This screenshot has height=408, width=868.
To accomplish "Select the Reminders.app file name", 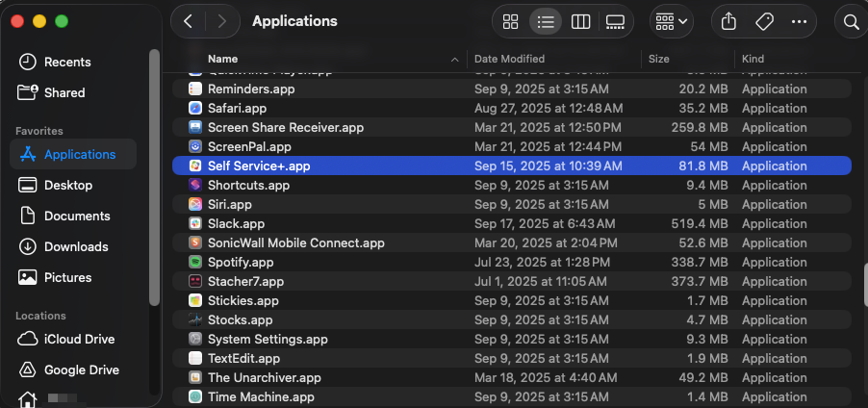I will tap(251, 89).
